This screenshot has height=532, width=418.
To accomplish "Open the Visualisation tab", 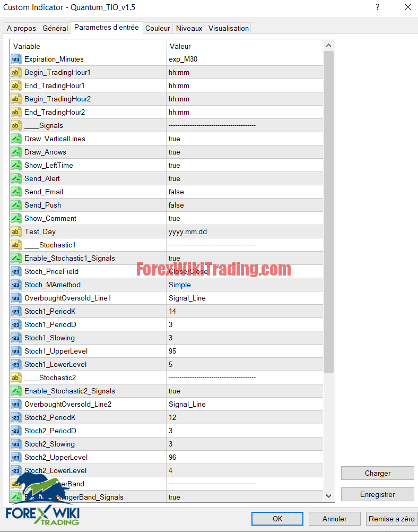I will coord(229,28).
